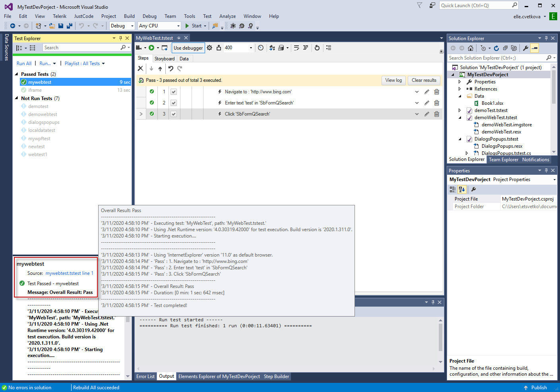Image resolution: width=560 pixels, height=392 pixels.
Task: Click the Save icon in main toolbar
Action: (61, 26)
